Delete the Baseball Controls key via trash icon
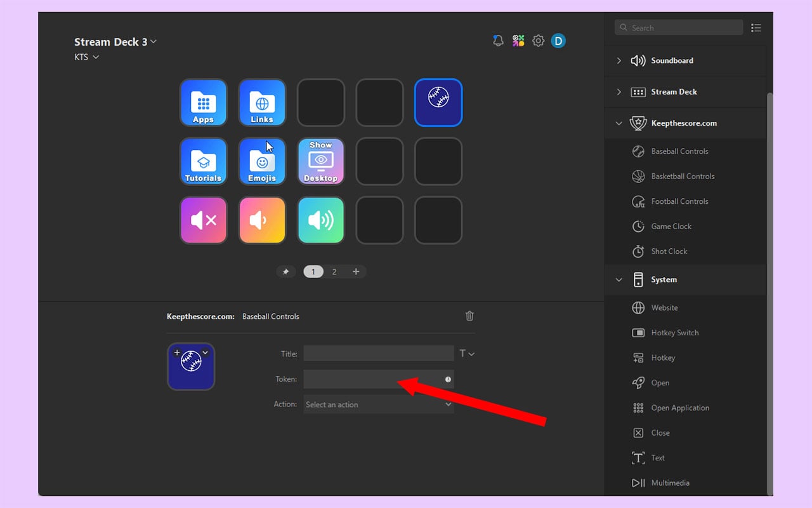Viewport: 812px width, 508px height. pos(469,316)
